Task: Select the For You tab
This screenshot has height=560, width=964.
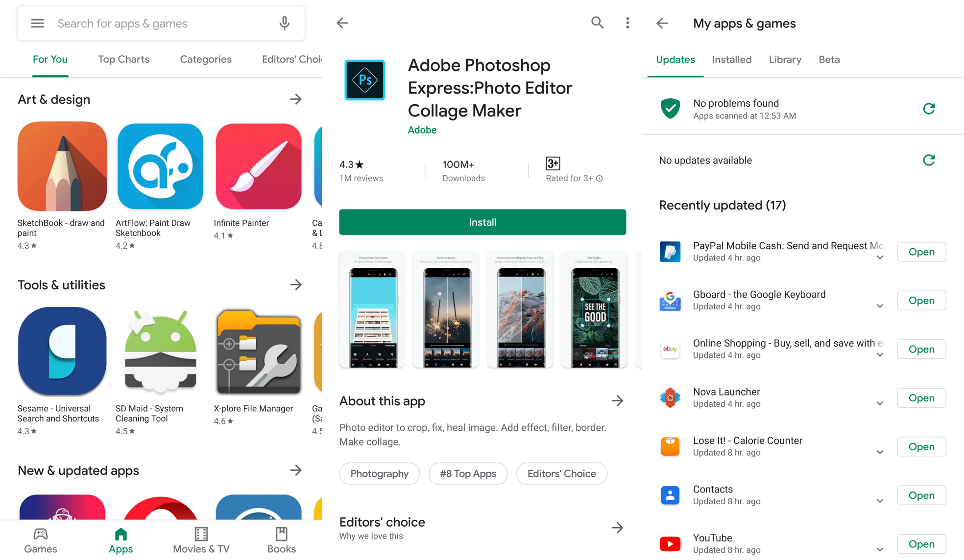Action: coord(50,59)
